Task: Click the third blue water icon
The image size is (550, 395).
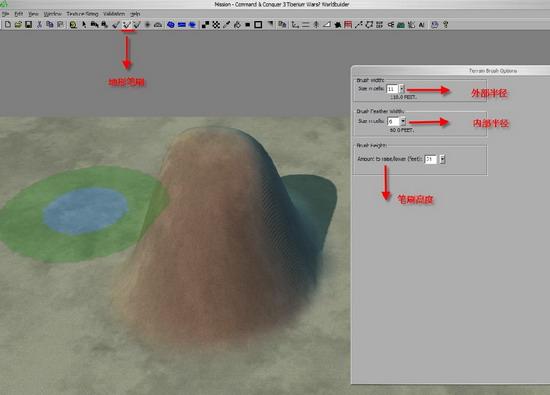Action: pos(192,25)
